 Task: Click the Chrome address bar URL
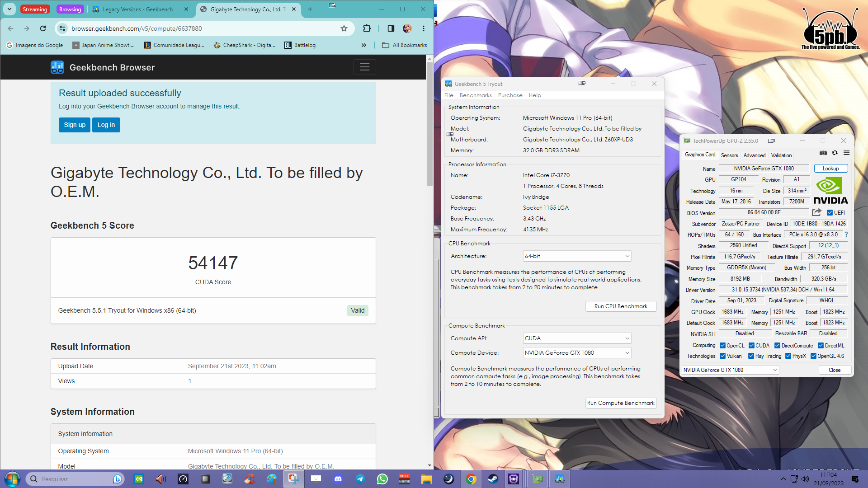(137, 28)
